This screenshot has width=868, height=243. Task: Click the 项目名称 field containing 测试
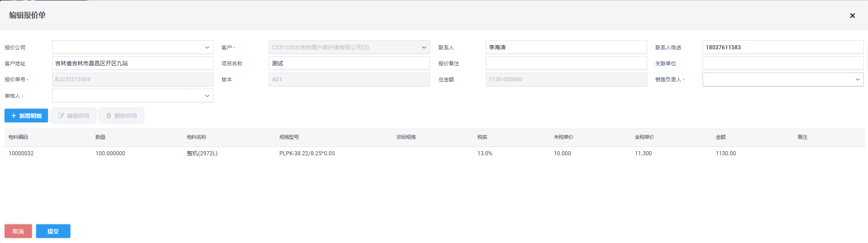(x=349, y=63)
